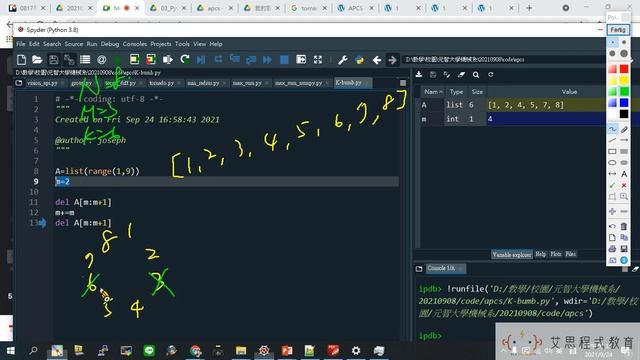640x360 pixels.
Task: Import data into Variable explorer
Action: point(419,74)
